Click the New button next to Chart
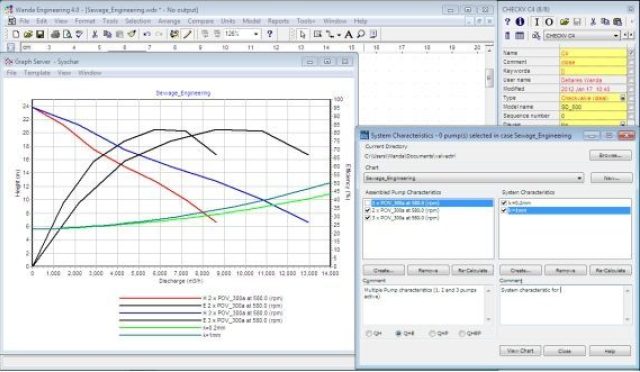 [611, 178]
